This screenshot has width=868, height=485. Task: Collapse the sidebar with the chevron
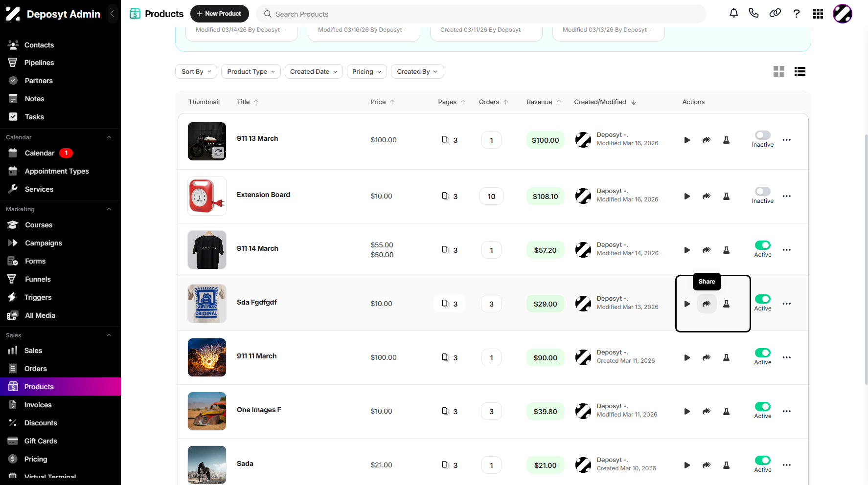coord(112,14)
